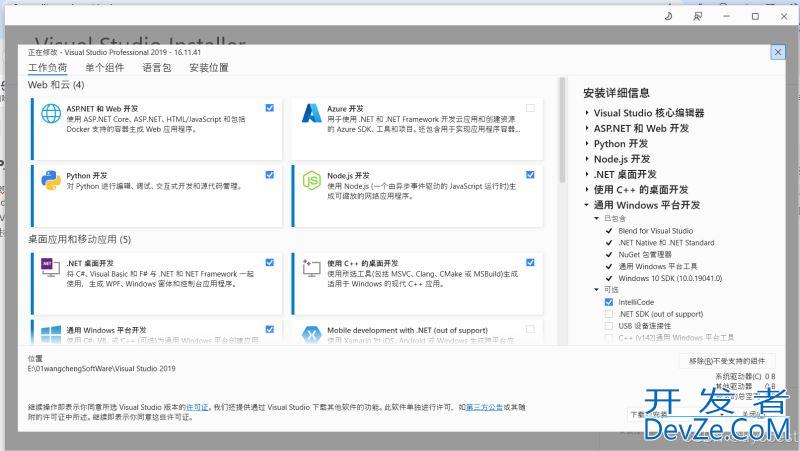The height and width of the screenshot is (451, 800).
Task: Switch to the 单个组件 tab
Action: (x=105, y=68)
